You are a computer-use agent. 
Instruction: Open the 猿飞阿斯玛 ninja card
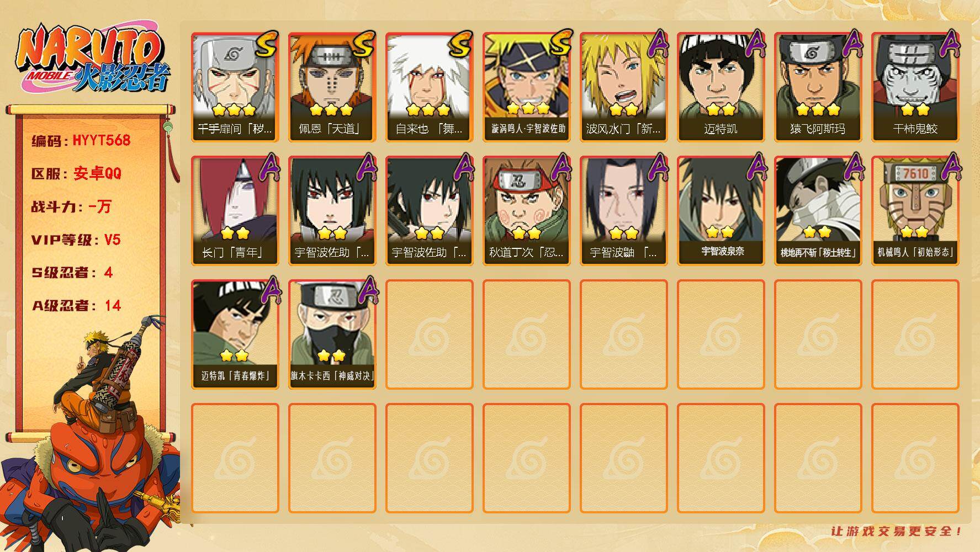coord(818,87)
